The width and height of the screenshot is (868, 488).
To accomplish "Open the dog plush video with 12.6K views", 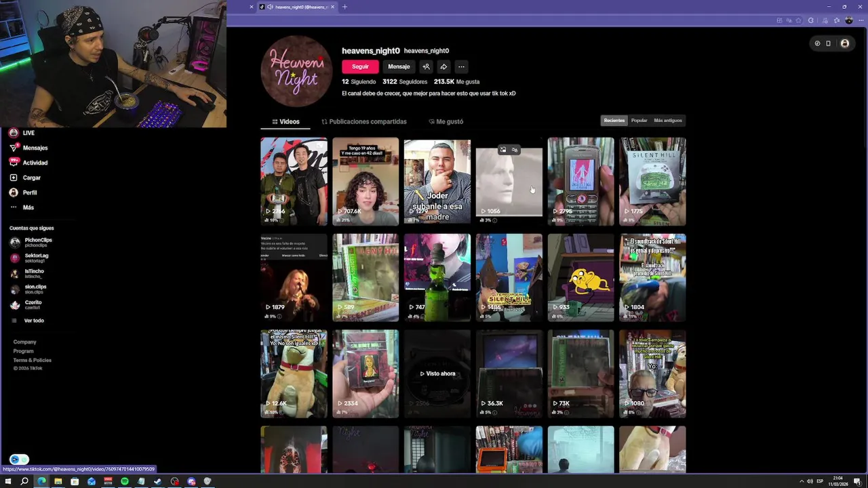I will tap(294, 373).
